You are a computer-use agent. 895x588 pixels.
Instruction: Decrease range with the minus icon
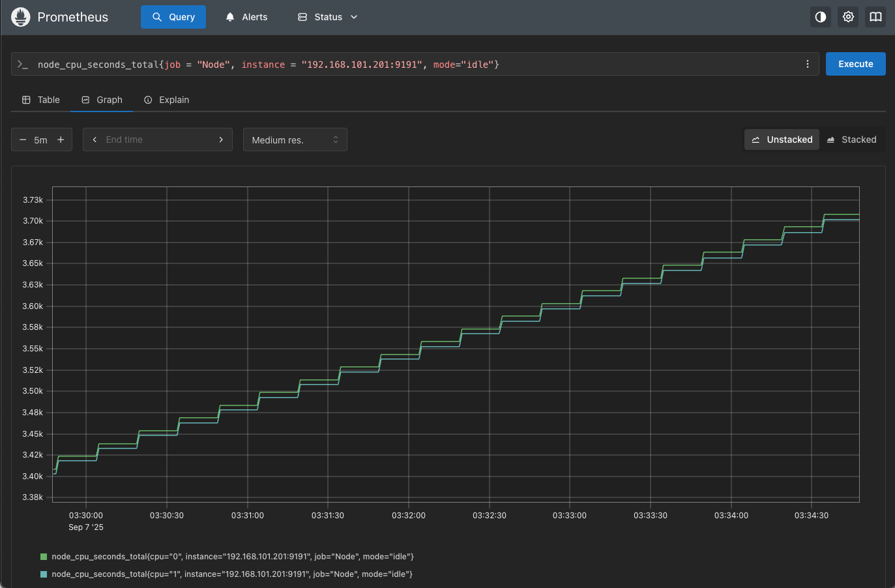click(23, 140)
